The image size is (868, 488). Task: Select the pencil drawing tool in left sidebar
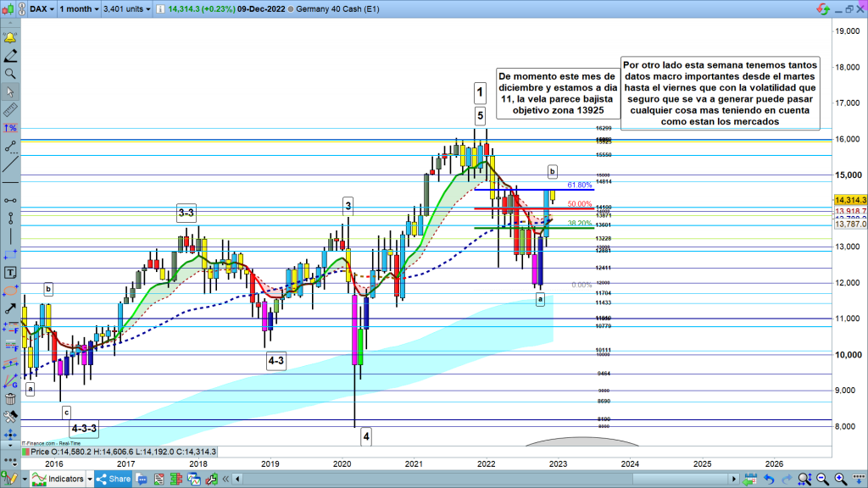10,55
